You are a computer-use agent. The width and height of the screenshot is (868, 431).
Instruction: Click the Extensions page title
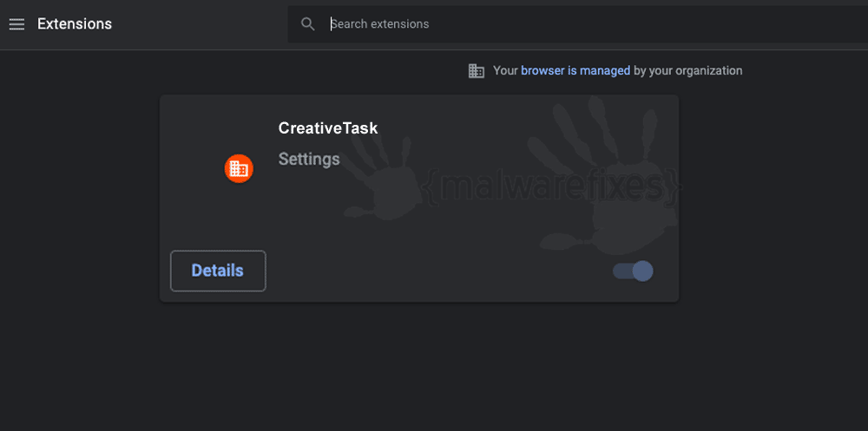pyautogui.click(x=75, y=24)
